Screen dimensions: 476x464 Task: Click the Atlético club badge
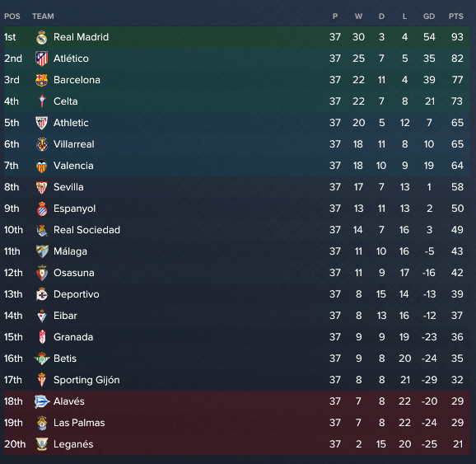(42, 59)
